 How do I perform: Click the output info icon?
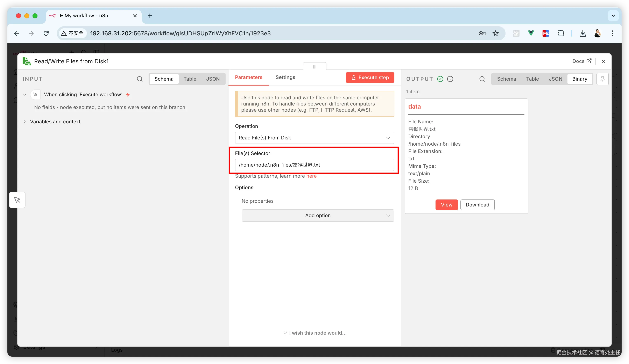coord(450,79)
